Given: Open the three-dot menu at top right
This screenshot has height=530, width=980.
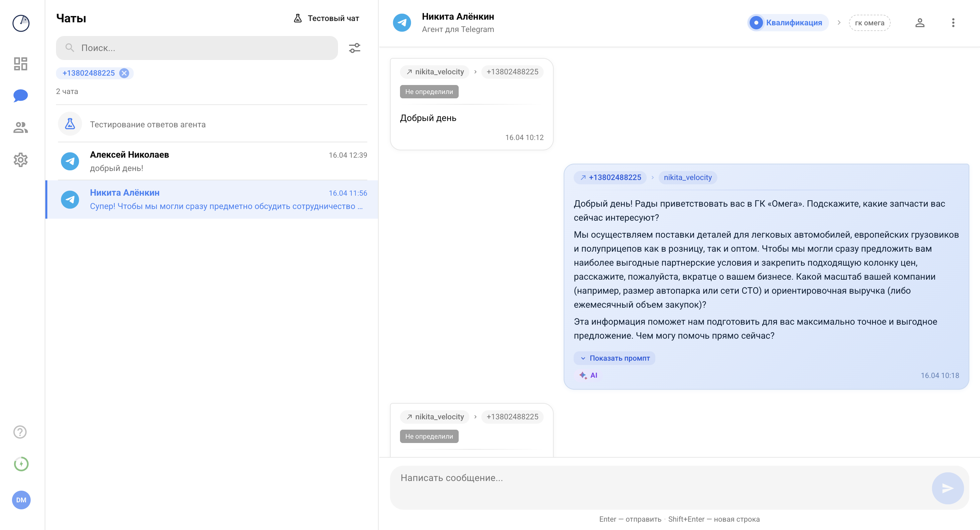Looking at the screenshot, I should 953,22.
